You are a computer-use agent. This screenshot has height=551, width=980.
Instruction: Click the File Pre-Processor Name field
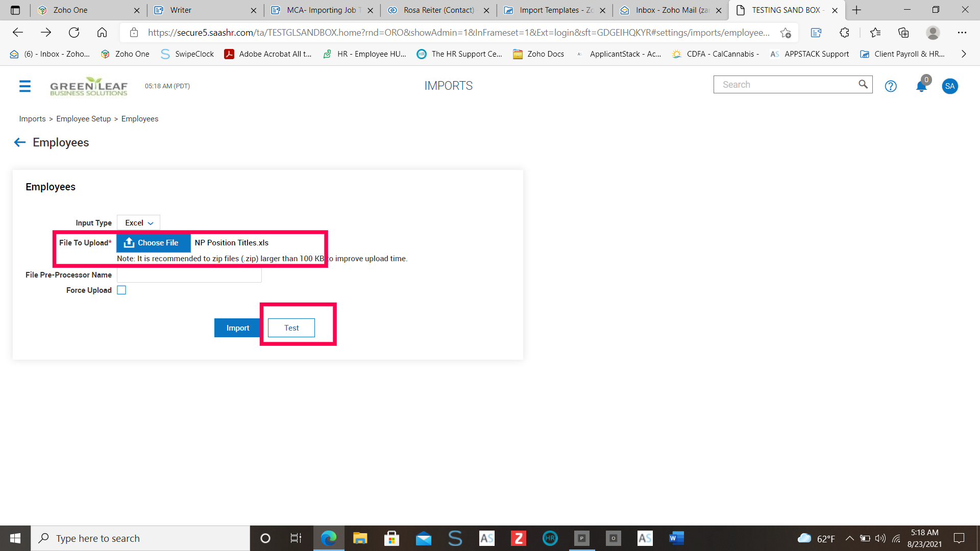coord(189,275)
